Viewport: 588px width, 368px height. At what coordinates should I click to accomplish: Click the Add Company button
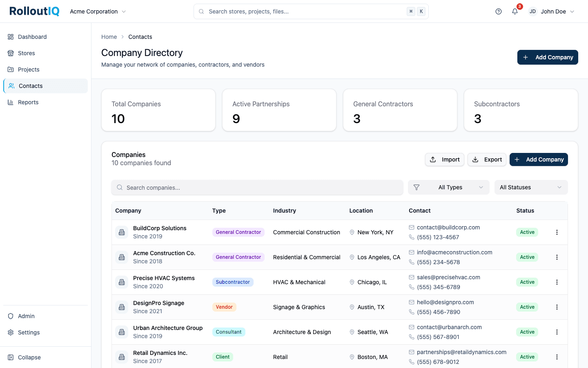(548, 57)
